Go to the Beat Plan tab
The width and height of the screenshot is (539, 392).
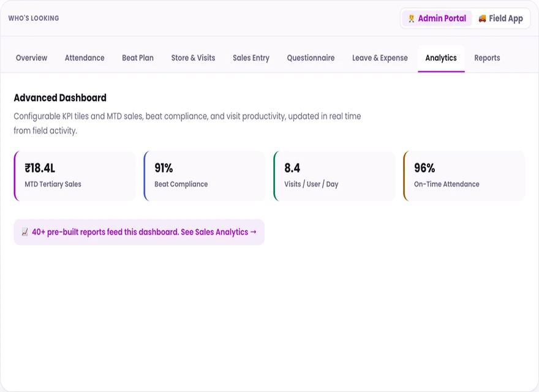pyautogui.click(x=138, y=58)
